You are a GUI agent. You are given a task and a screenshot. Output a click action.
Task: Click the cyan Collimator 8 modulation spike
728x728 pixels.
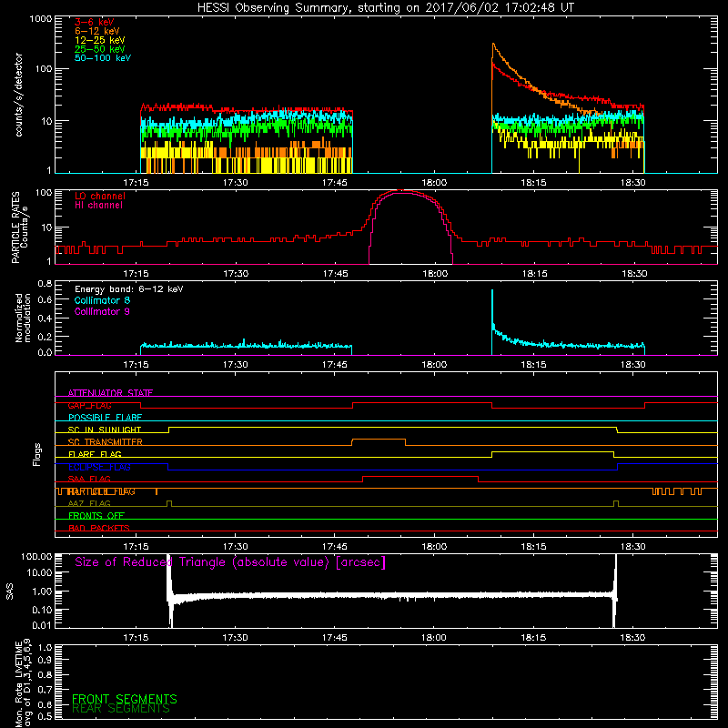(492, 307)
